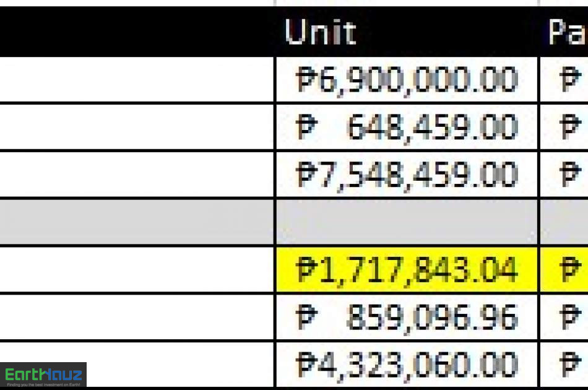Select the empty gray cell in Unit column
This screenshot has height=390, width=588.
point(407,222)
